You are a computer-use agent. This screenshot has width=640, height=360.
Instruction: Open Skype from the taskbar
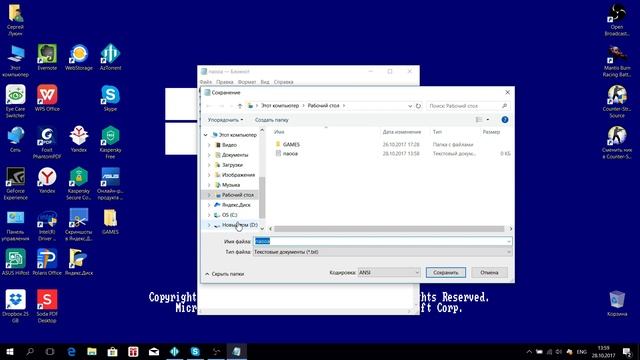point(195,351)
